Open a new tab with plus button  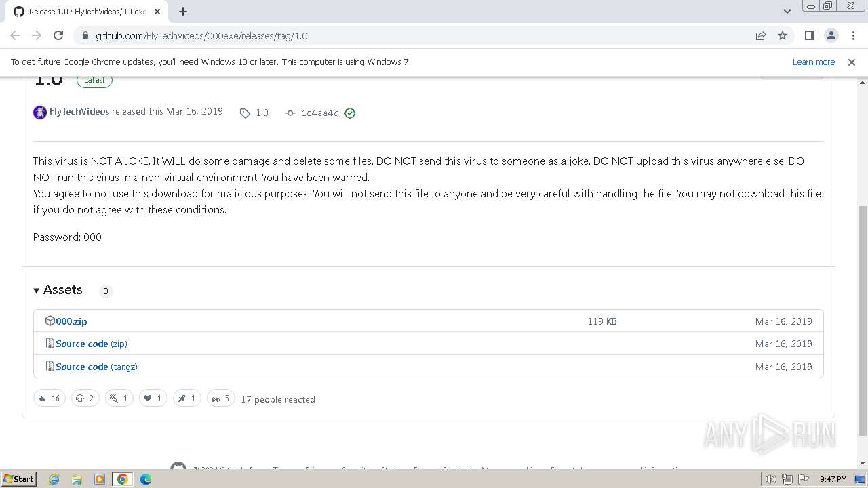pos(183,12)
